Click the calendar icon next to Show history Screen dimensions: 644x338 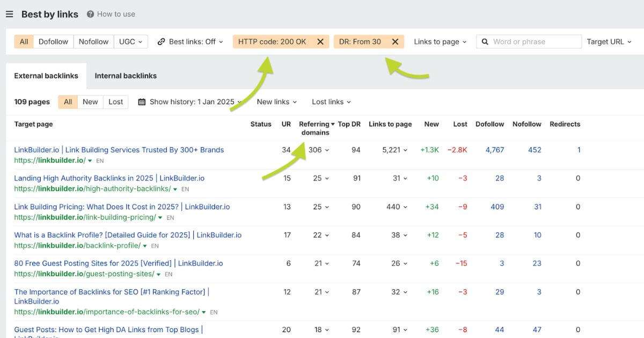(x=142, y=101)
